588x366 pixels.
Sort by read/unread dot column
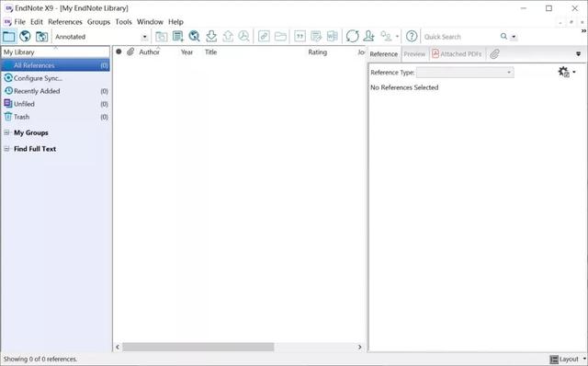pyautogui.click(x=119, y=51)
